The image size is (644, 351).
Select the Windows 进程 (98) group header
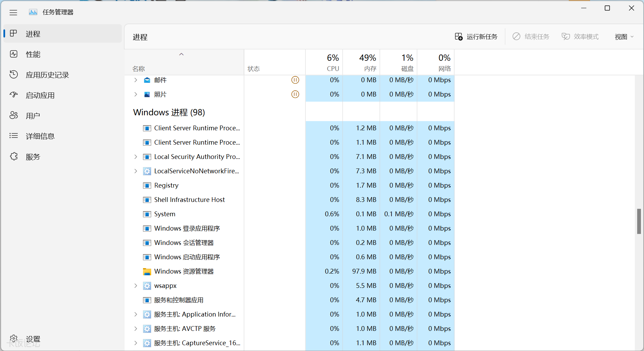[x=169, y=112]
